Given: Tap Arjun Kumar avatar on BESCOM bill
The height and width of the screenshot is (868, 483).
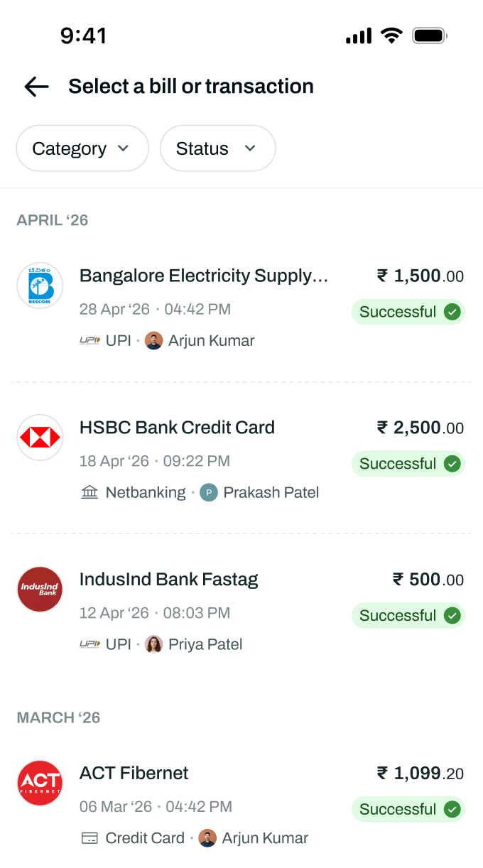Looking at the screenshot, I should (x=153, y=341).
